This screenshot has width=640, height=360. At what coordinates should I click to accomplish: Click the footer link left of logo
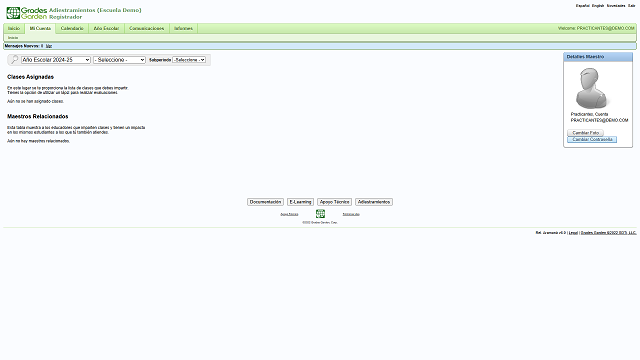pos(289,214)
